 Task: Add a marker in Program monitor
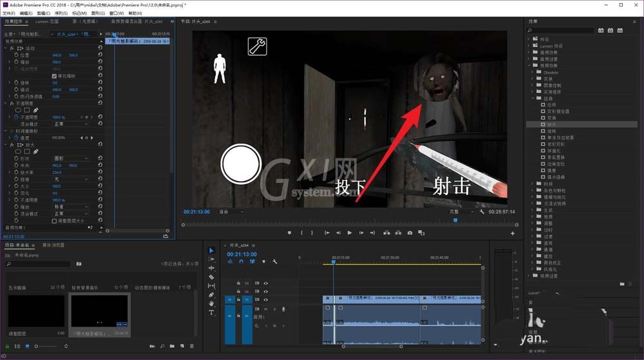point(290,232)
